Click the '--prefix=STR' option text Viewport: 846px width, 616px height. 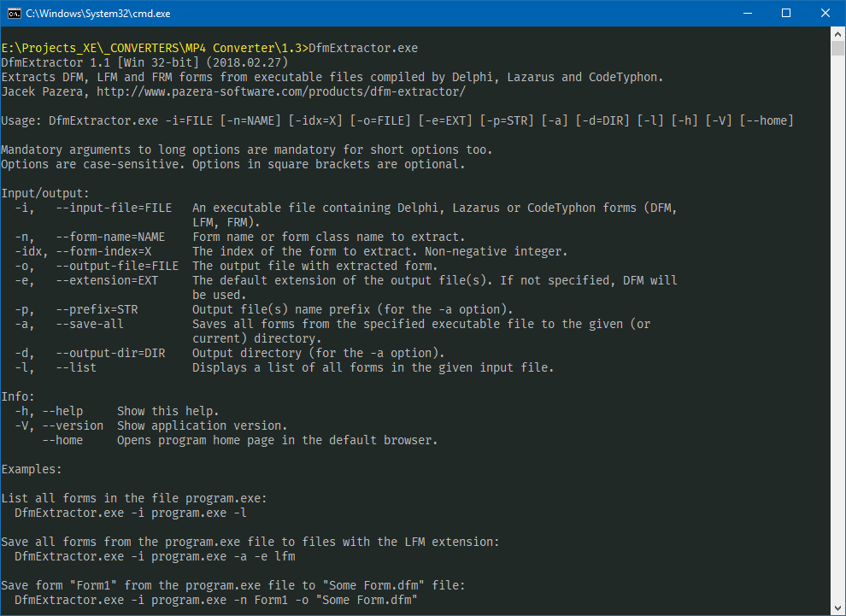click(97, 309)
